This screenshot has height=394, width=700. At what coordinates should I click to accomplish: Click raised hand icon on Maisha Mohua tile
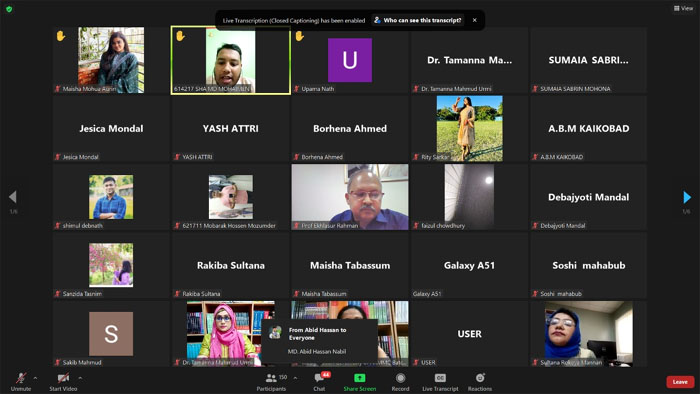click(x=61, y=36)
